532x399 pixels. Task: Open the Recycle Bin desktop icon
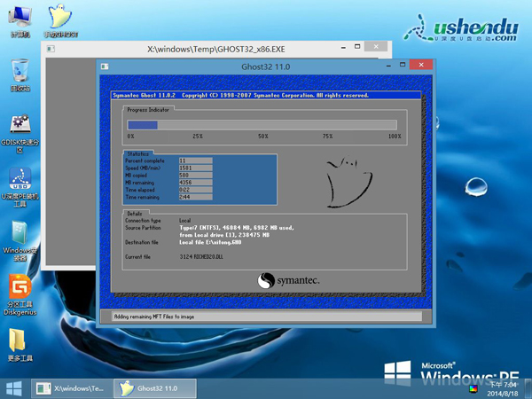(x=20, y=75)
